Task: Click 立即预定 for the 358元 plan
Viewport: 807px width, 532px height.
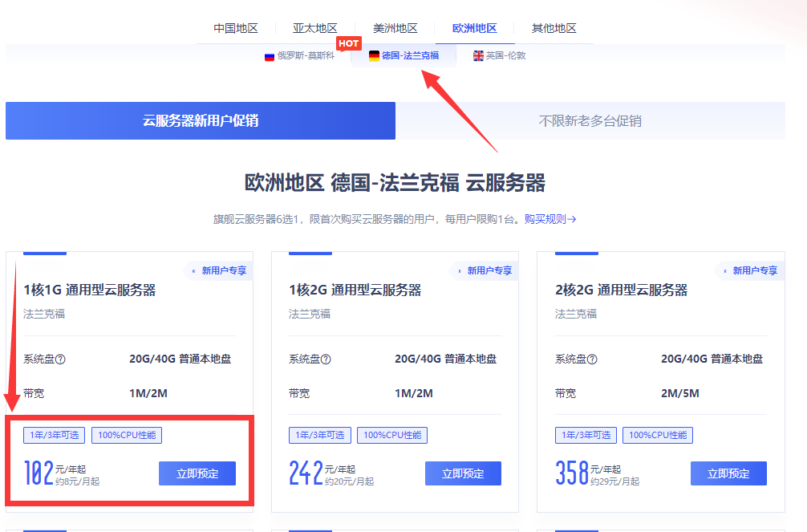Action: [x=728, y=473]
